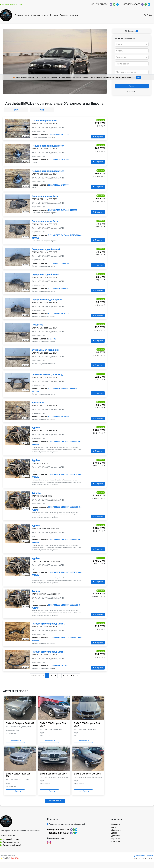The height and width of the screenshot is (868, 154).
Task: Open the Глушитель part thumbnail
Action: coord(17,333)
